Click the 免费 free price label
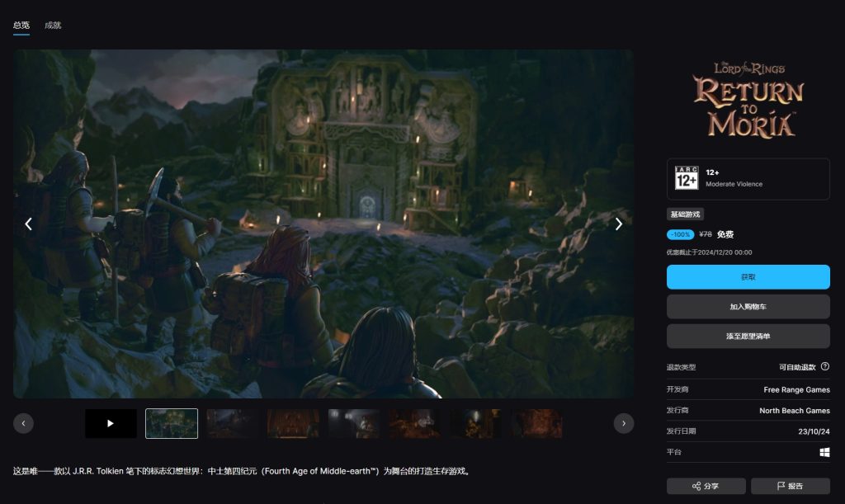The height and width of the screenshot is (504, 845). coord(725,234)
